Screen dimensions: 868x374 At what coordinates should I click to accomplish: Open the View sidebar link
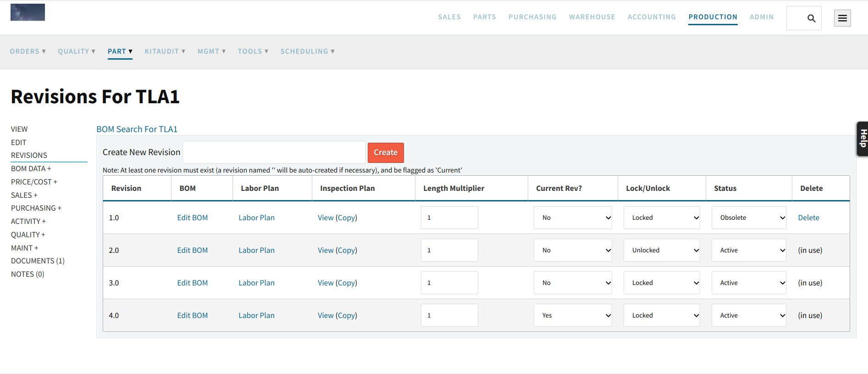[x=19, y=129]
